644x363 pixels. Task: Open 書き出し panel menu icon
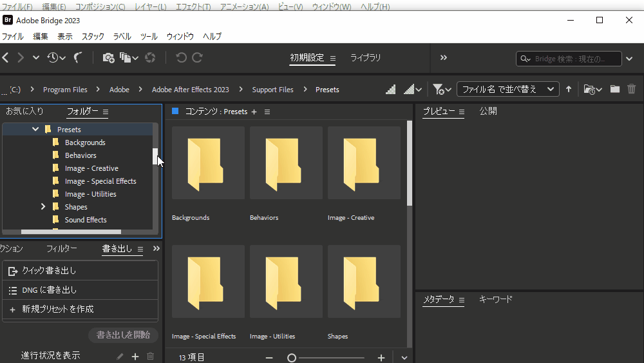click(x=140, y=249)
